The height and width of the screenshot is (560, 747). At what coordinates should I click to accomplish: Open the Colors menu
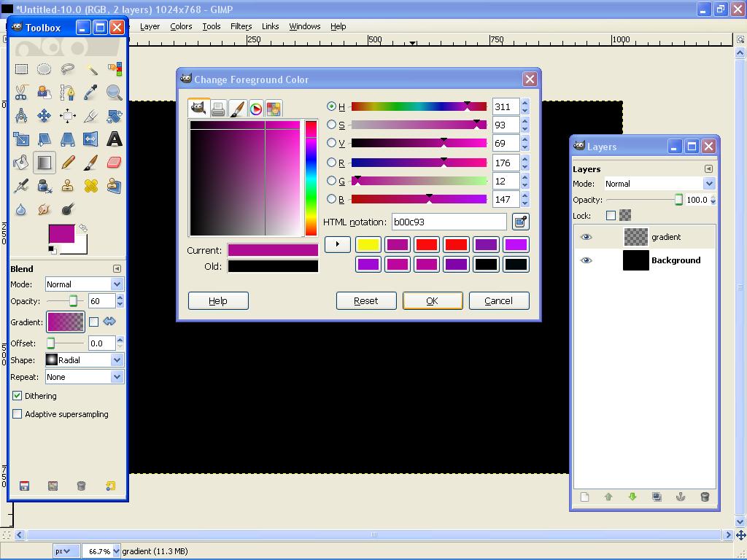(x=181, y=27)
